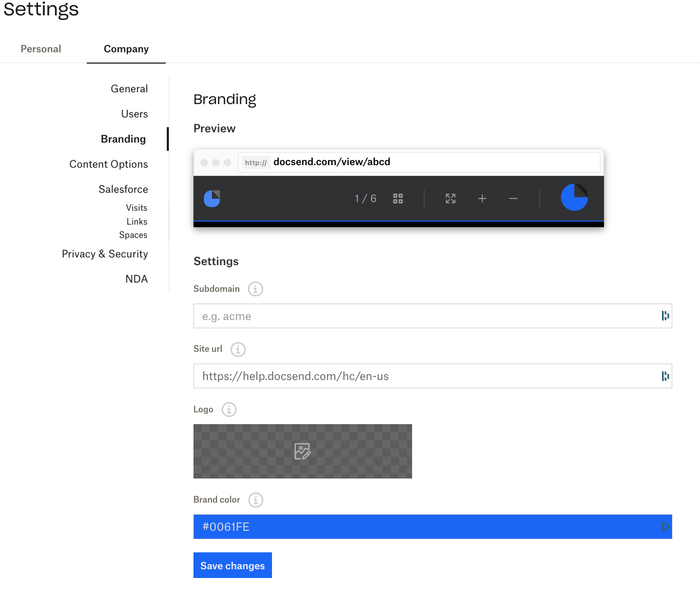Click the zoom out minus icon in preview
This screenshot has width=700, height=598.
coord(513,198)
